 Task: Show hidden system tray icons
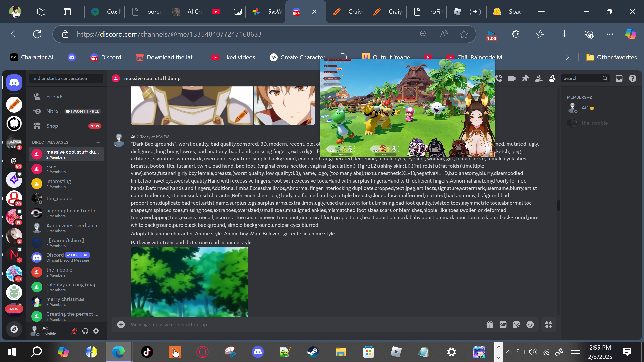(509, 352)
